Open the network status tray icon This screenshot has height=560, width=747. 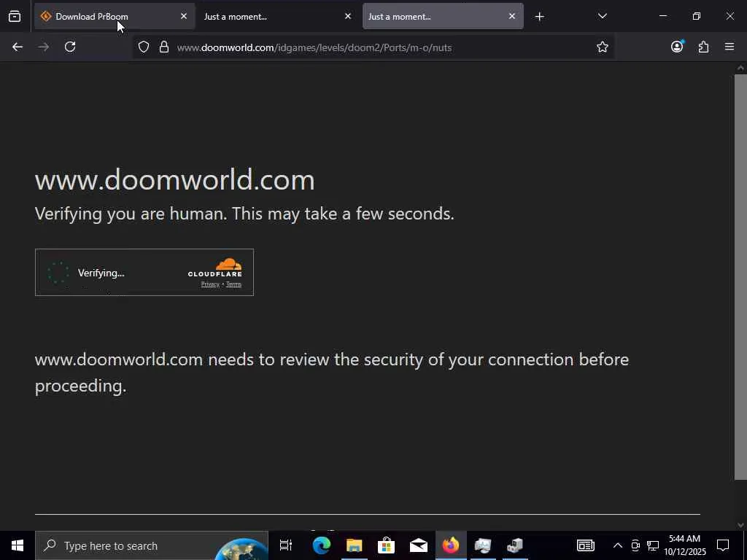click(x=653, y=545)
